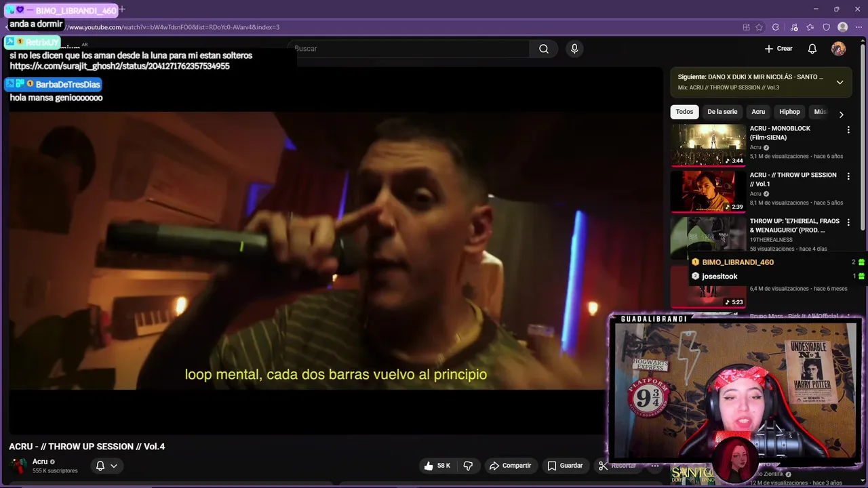Click the 555 K suscriptores text
This screenshot has width=868, height=488.
tap(55, 470)
